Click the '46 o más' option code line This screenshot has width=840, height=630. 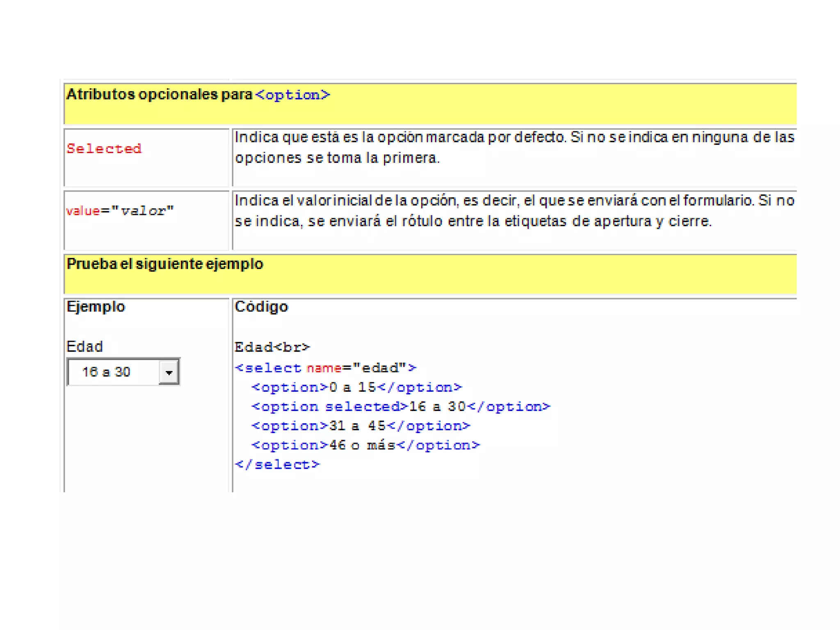click(x=365, y=445)
